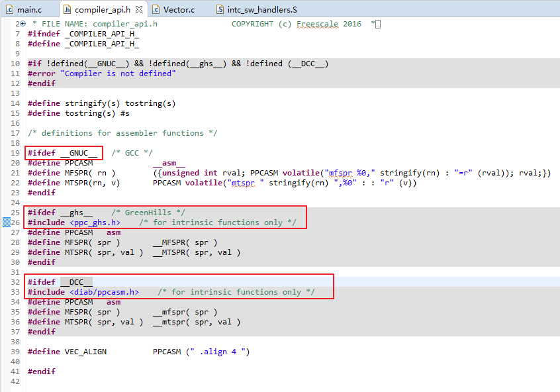The image size is (560, 392).
Task: Click the C file icon on the main.c tab
Action: tap(10, 10)
